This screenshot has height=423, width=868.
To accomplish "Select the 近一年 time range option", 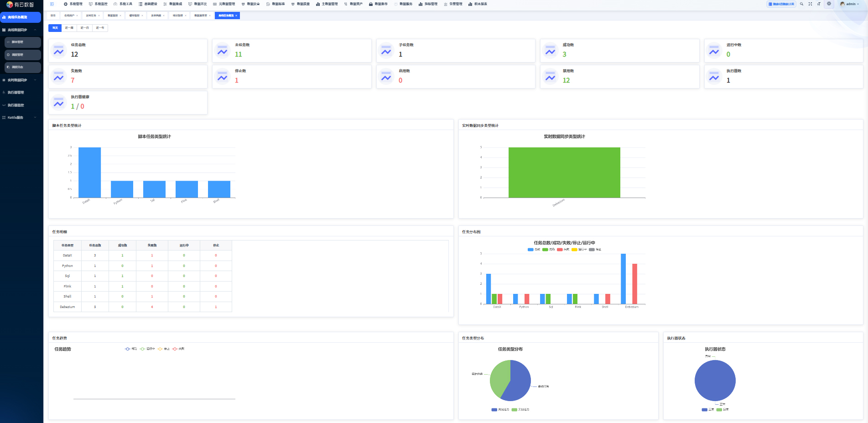I will 100,28.
